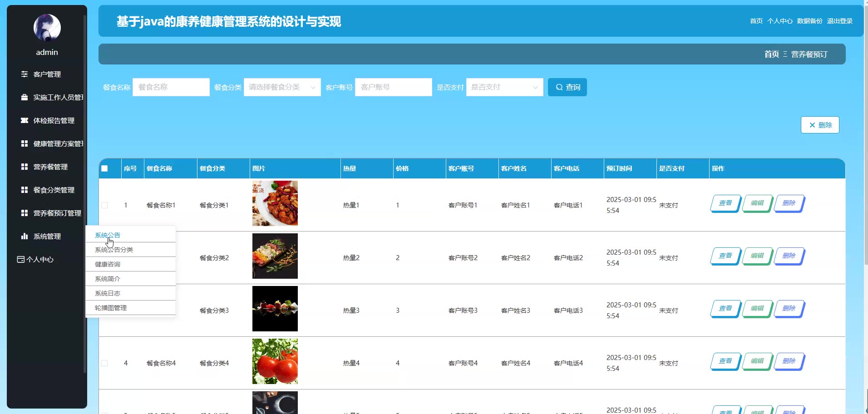Go to 首页 in the top navigation
The width and height of the screenshot is (868, 414).
point(756,21)
